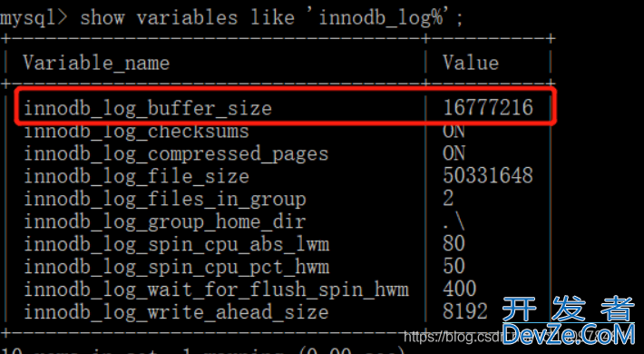The width and height of the screenshot is (644, 354).
Task: Select the innodb_log_file_size variable name
Action: pyautogui.click(x=136, y=176)
